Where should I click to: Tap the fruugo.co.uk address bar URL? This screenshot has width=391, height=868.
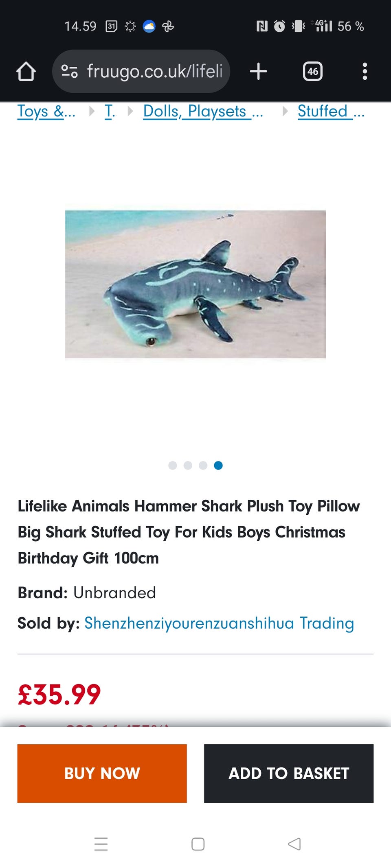point(155,72)
